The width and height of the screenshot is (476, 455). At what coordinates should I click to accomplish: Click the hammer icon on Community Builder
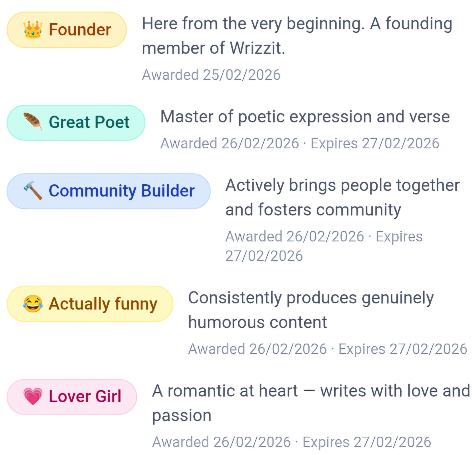(x=33, y=191)
